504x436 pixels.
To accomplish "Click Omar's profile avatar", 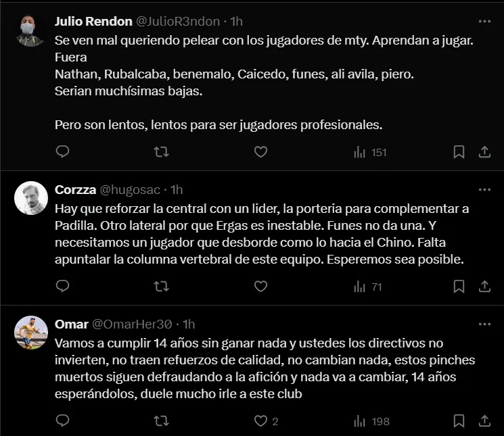I will pyautogui.click(x=31, y=333).
